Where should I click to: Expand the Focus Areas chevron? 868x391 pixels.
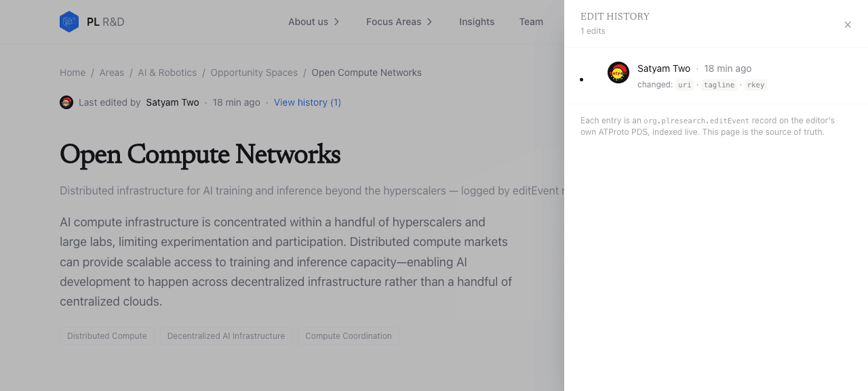(x=430, y=22)
